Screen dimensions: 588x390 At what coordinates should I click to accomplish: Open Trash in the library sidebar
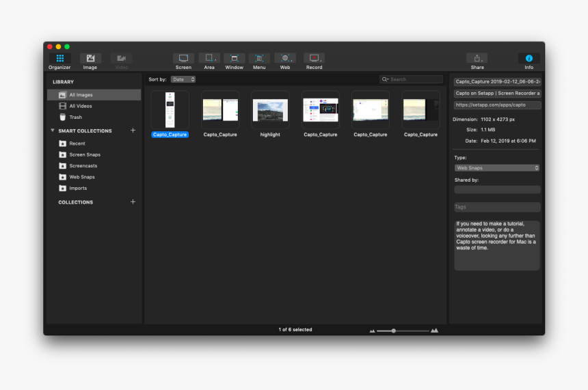[75, 117]
